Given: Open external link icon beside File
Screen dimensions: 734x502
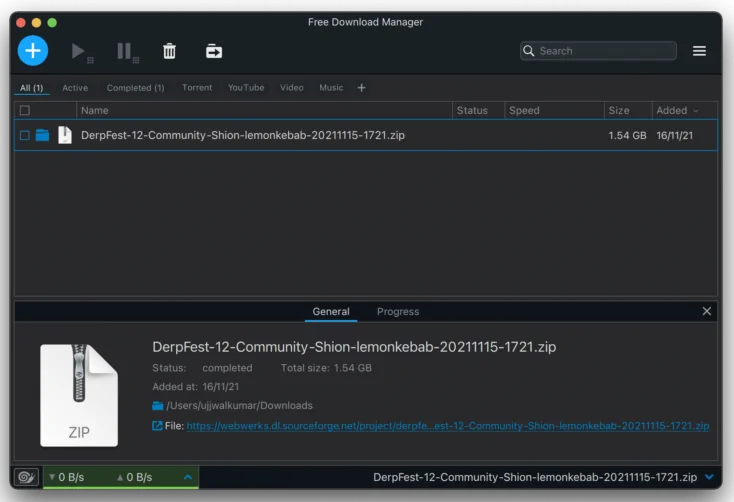Looking at the screenshot, I should coord(157,426).
